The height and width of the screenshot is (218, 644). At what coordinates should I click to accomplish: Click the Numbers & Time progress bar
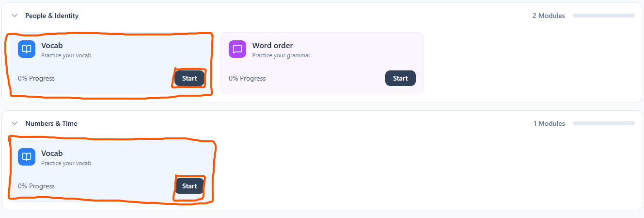pyautogui.click(x=603, y=123)
